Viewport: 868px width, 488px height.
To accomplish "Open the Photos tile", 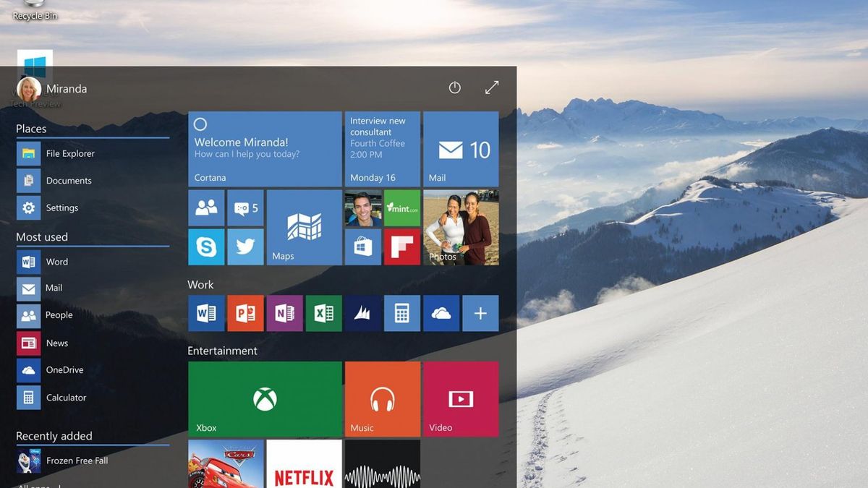I will pyautogui.click(x=461, y=228).
